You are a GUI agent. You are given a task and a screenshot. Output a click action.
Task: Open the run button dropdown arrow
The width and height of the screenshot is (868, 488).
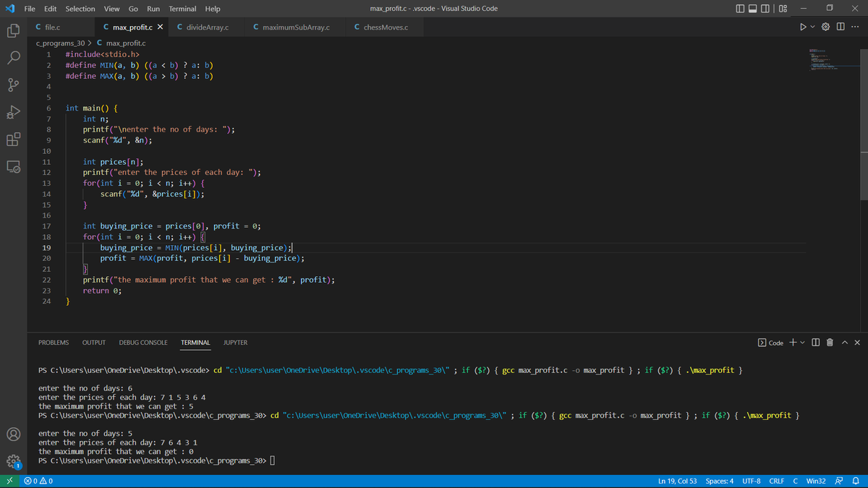(x=812, y=27)
